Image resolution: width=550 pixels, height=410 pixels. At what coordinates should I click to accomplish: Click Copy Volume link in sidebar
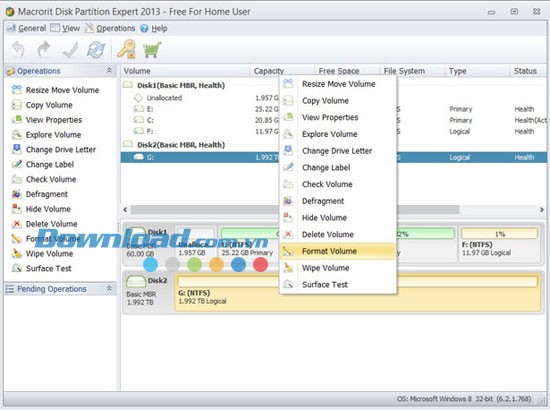49,105
